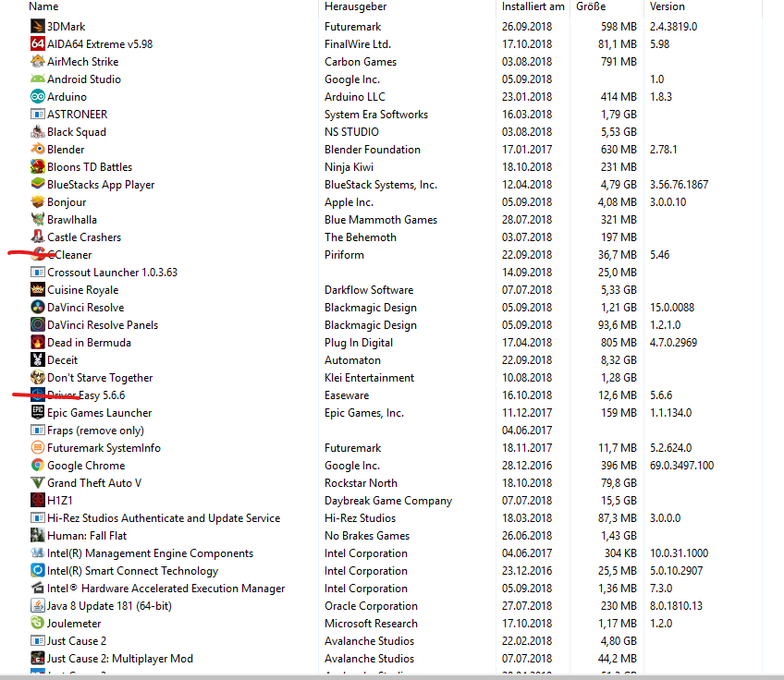Click version 3.56.76.1867 cell

tap(679, 185)
